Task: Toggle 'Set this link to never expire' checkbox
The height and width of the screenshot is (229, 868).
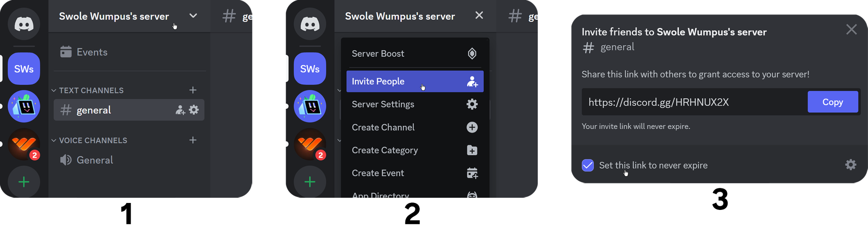Action: [x=588, y=165]
